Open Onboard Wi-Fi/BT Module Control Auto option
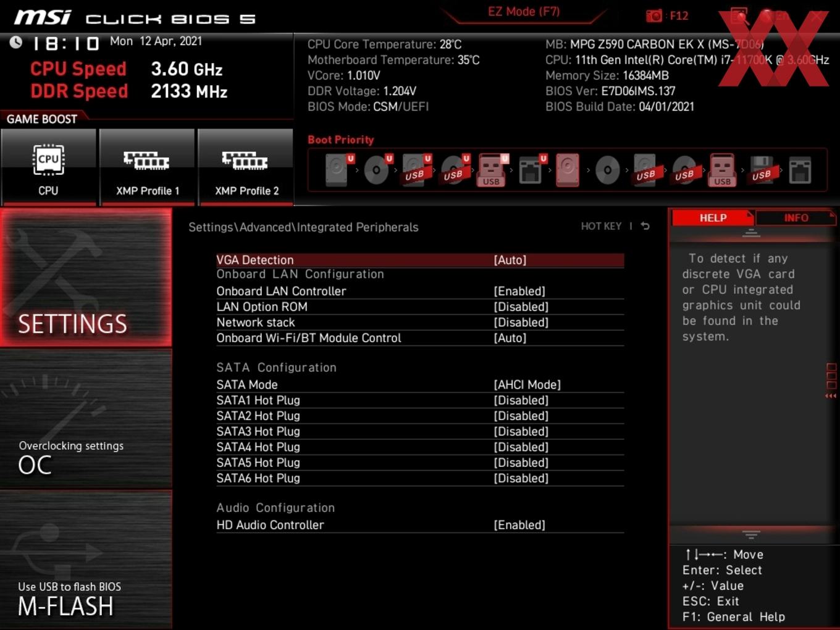This screenshot has width=840, height=630. coord(510,338)
